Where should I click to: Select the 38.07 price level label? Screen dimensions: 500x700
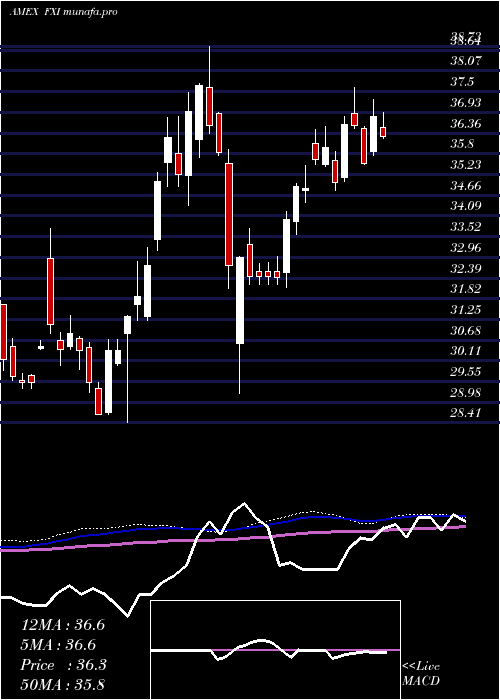(x=466, y=61)
